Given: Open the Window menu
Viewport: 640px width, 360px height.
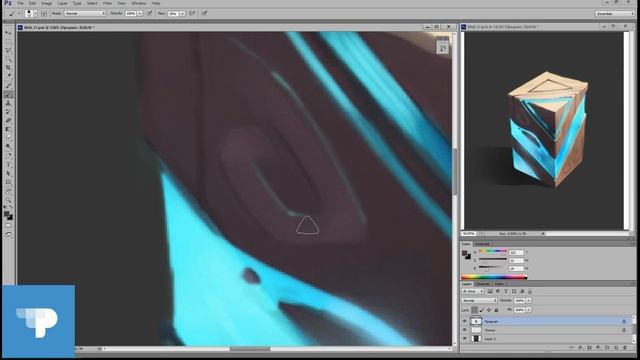Looking at the screenshot, I should coord(139,3).
